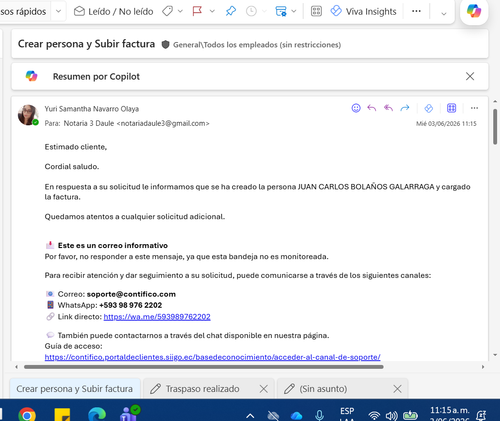
Task: Click the WhatsApp number +593 98 976 2202
Action: point(130,305)
